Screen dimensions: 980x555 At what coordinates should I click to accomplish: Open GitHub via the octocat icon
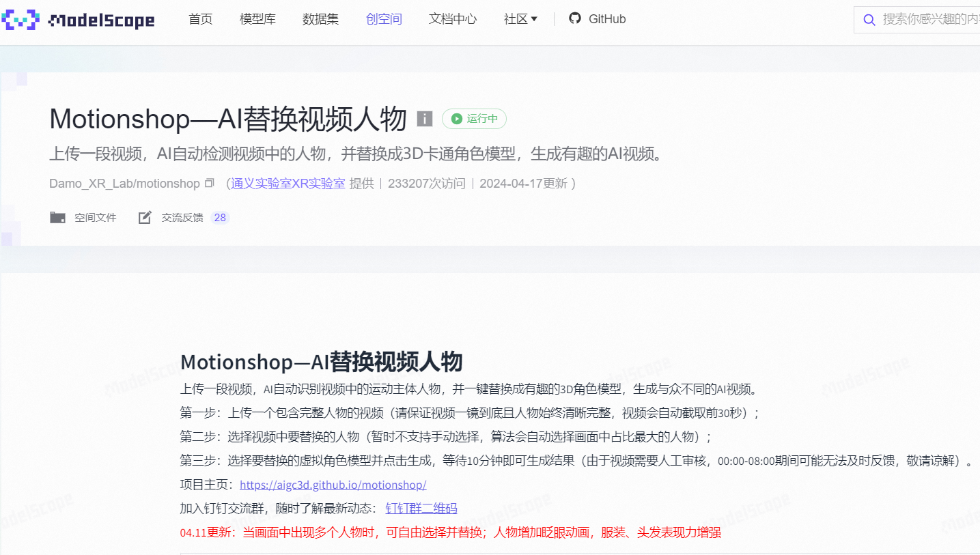575,19
